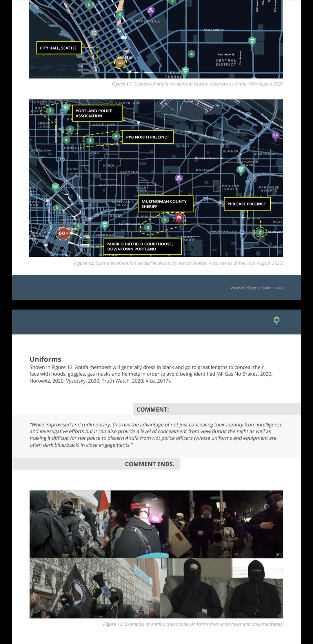Tap photo of two masked people on couch
313x644 pixels.
point(222,588)
